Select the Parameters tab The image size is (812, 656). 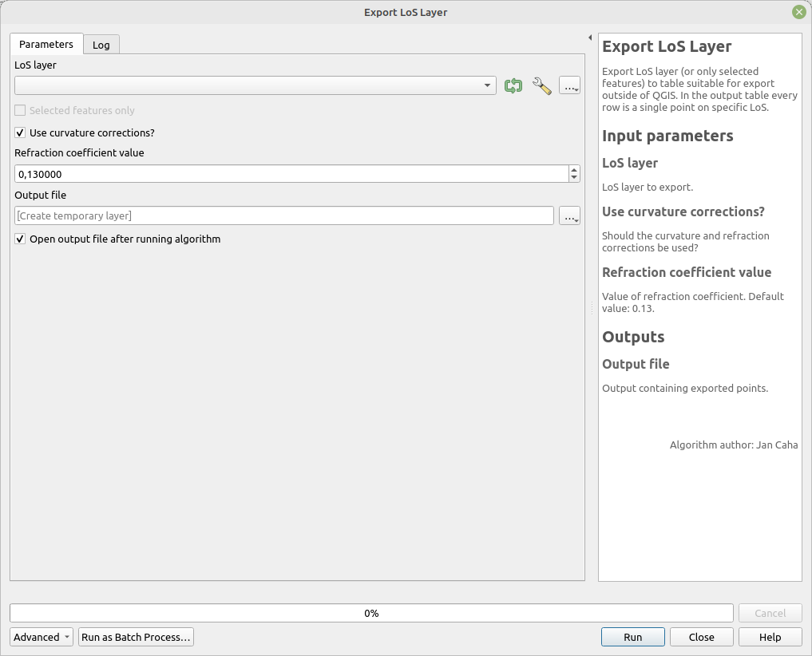(46, 45)
